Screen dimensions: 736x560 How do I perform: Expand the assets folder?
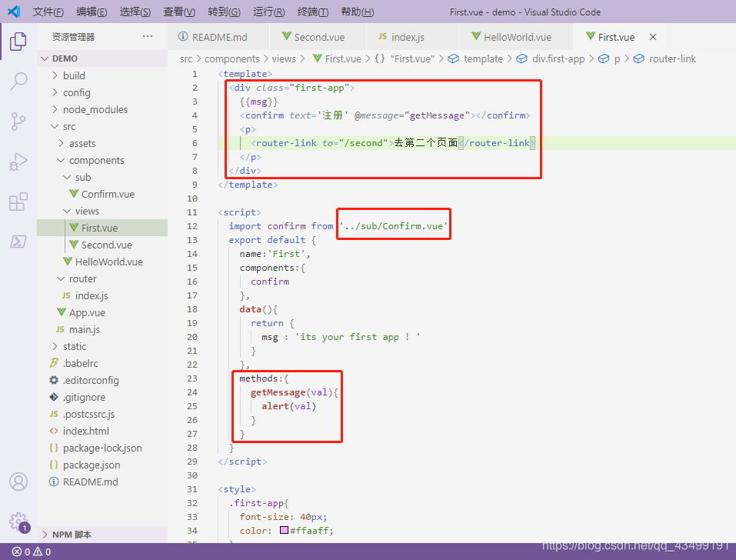click(102, 143)
